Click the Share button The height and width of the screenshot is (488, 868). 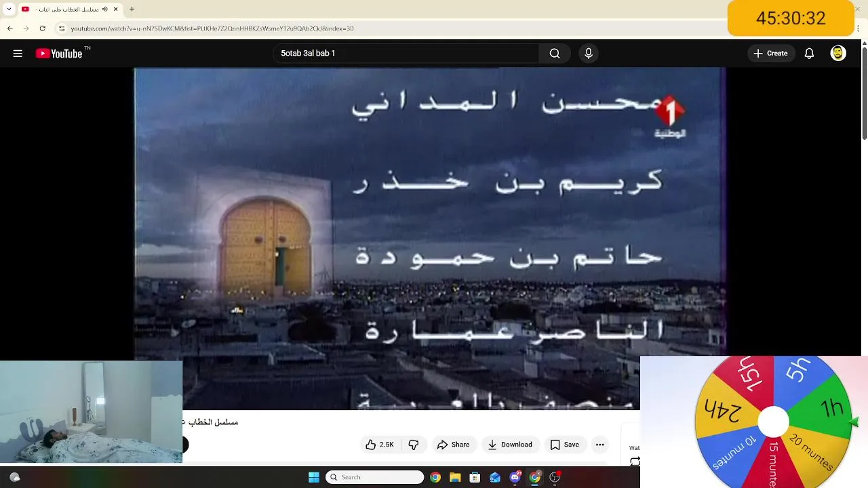point(454,445)
